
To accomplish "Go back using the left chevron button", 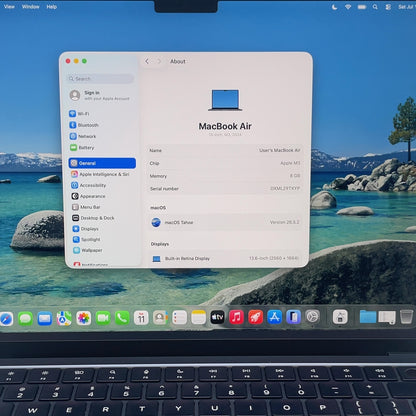I will pos(147,61).
